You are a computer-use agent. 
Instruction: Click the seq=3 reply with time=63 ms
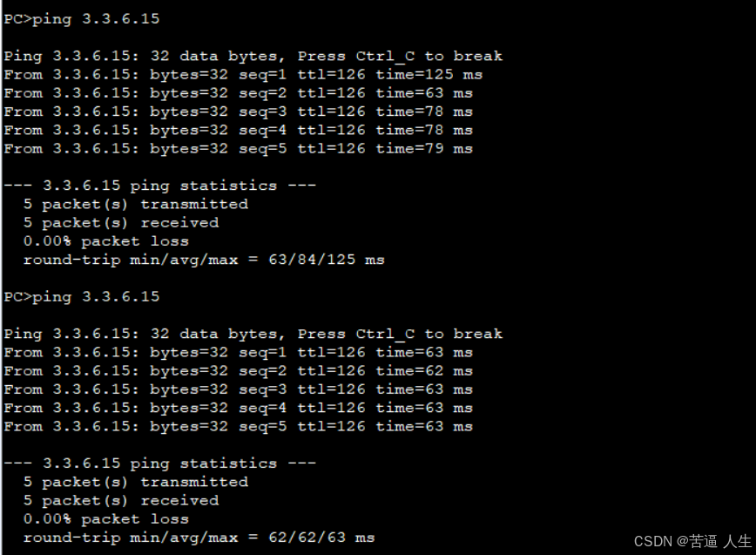tap(238, 389)
